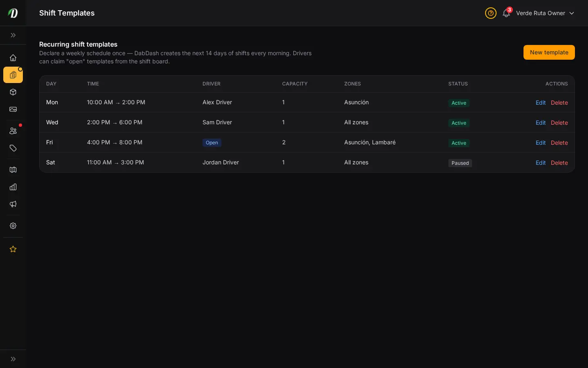
Task: Click the DabDash logo icon
Action: tap(13, 13)
